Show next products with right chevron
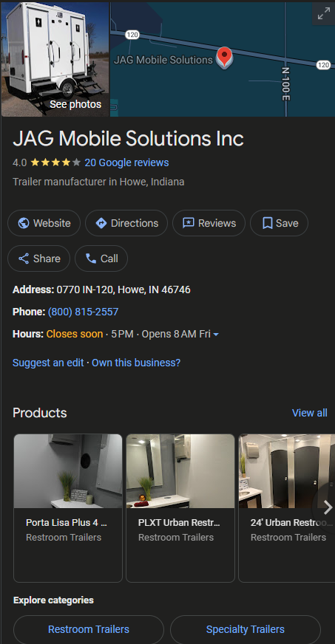The height and width of the screenshot is (644, 335). click(x=328, y=507)
